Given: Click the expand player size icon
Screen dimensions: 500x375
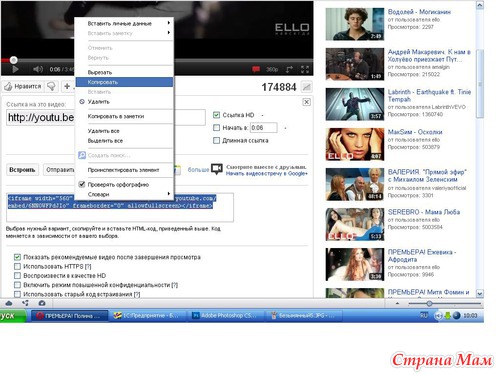Looking at the screenshot, I should point(289,69).
